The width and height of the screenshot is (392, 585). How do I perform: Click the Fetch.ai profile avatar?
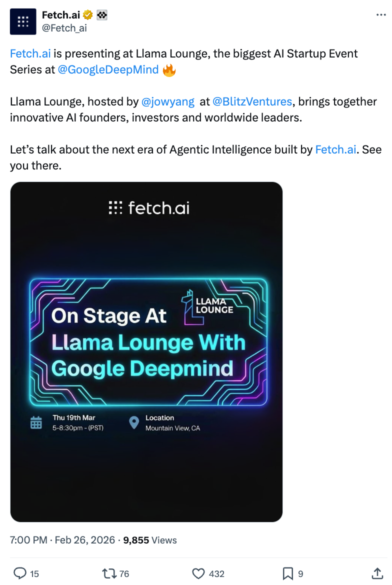(x=23, y=21)
